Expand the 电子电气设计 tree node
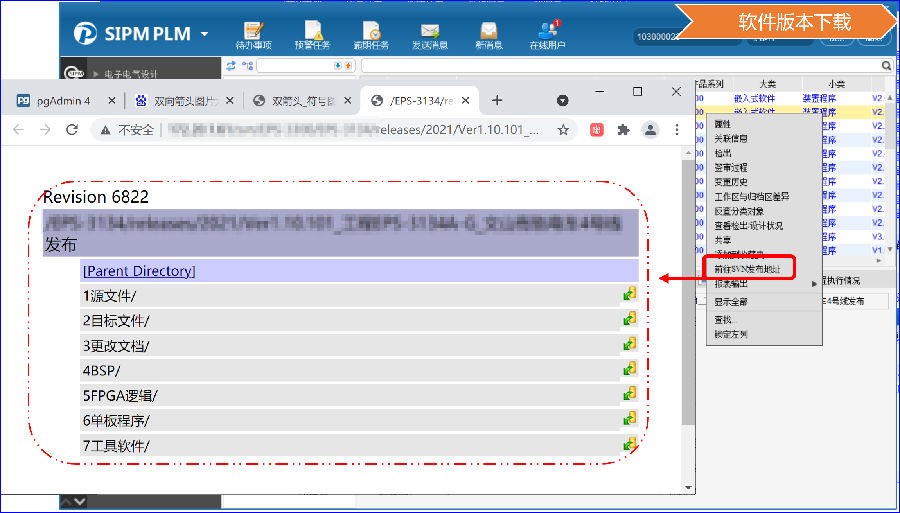The image size is (900, 513). 96,74
